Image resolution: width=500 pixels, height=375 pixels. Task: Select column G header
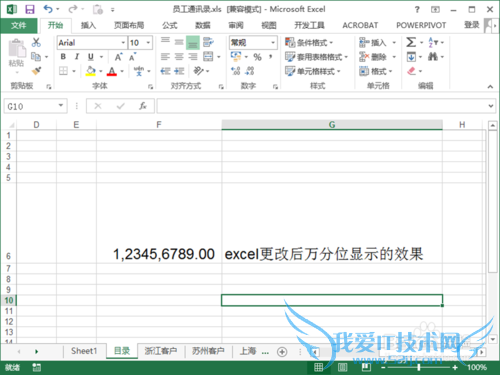(332, 125)
